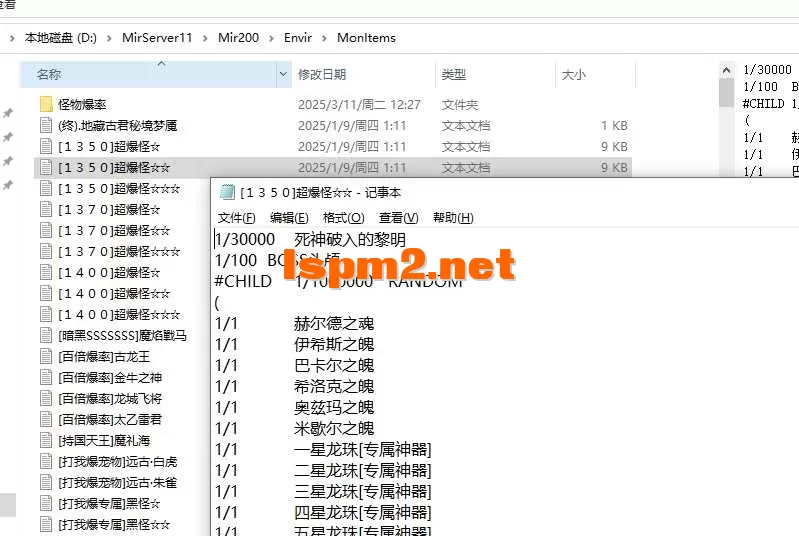Image resolution: width=799 pixels, height=536 pixels.
Task: Click the [百倍爆率]古龙王 file icon
Action: pos(46,356)
